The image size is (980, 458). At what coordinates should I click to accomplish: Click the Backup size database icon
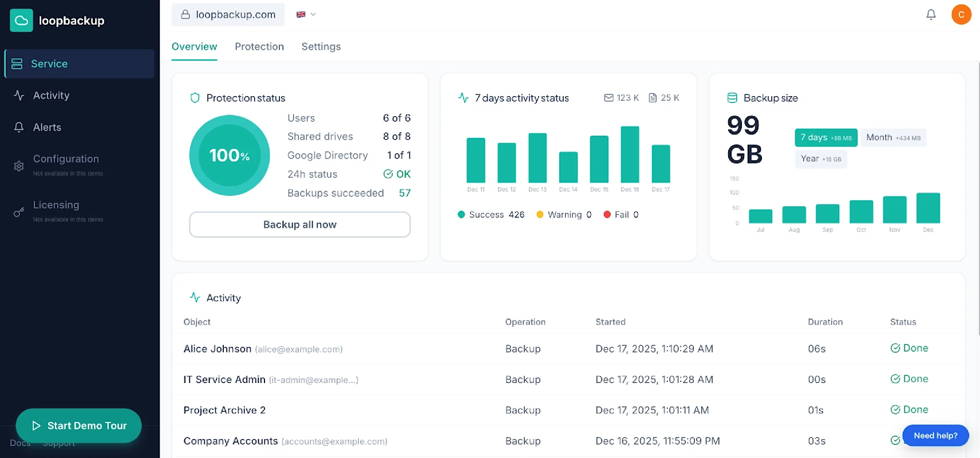(732, 98)
